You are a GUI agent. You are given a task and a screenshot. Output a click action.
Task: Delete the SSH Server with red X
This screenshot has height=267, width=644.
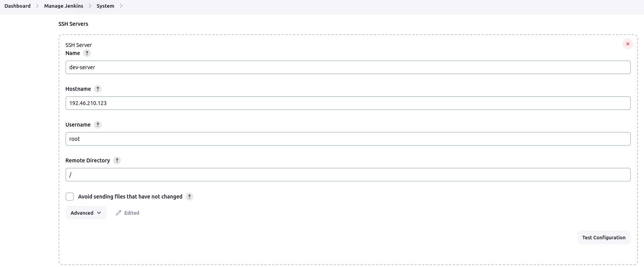click(627, 44)
